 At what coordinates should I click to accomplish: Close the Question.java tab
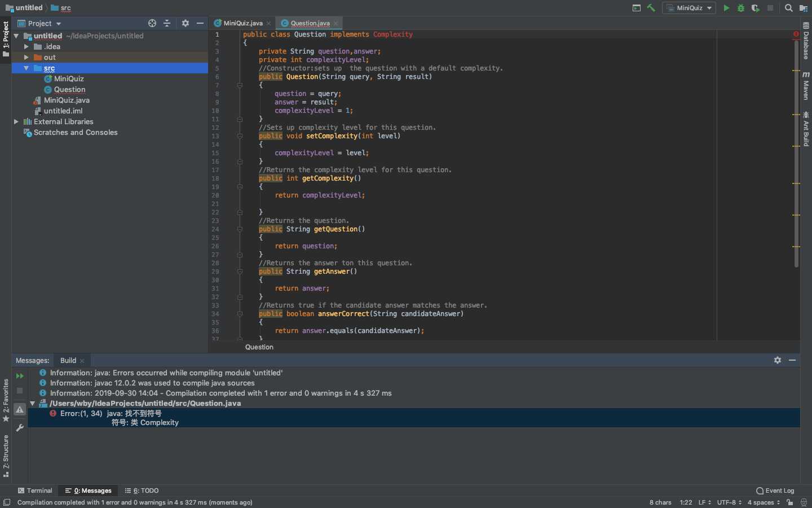(336, 24)
